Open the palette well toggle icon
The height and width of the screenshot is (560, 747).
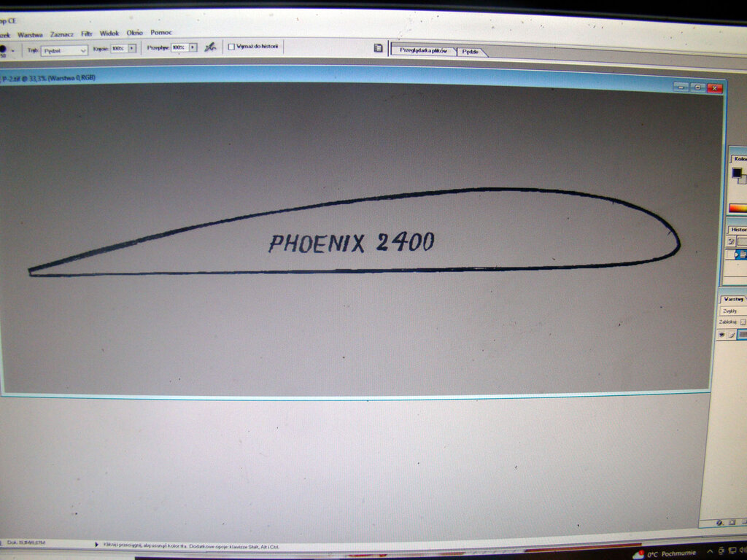point(378,48)
